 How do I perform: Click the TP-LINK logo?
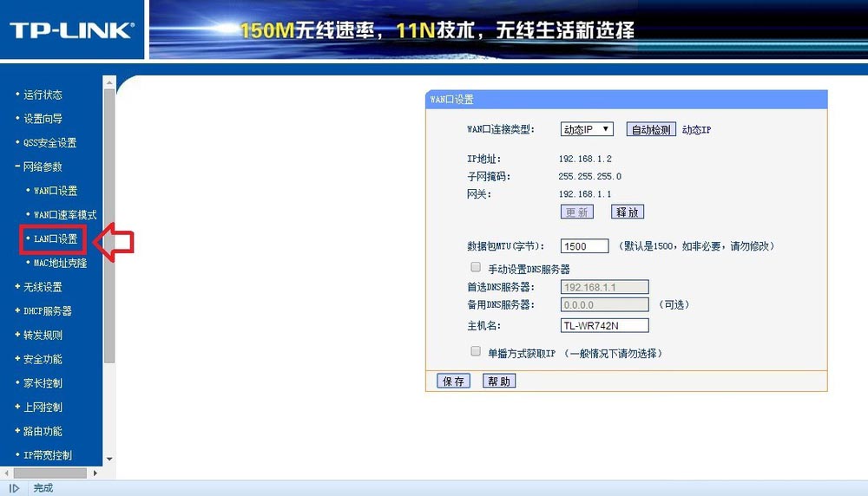72,29
